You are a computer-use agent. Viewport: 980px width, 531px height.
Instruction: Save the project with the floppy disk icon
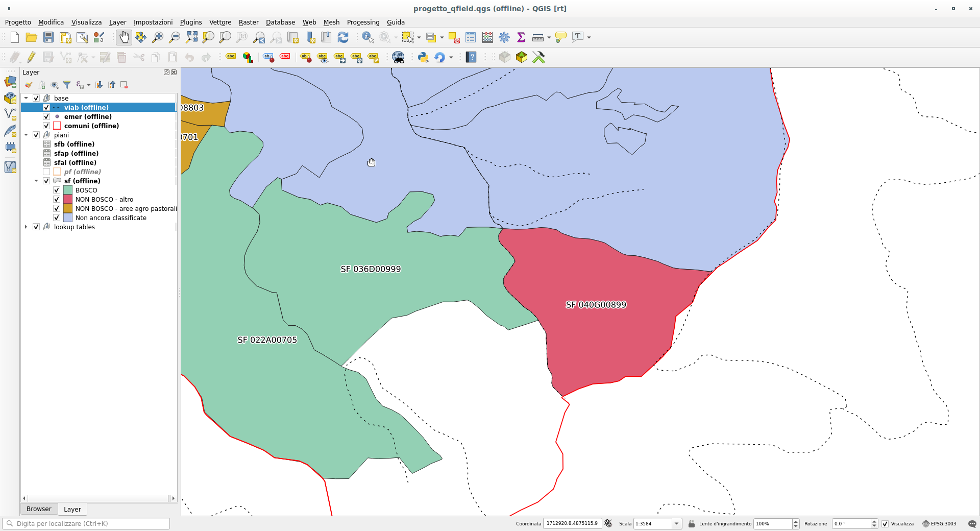pyautogui.click(x=48, y=37)
